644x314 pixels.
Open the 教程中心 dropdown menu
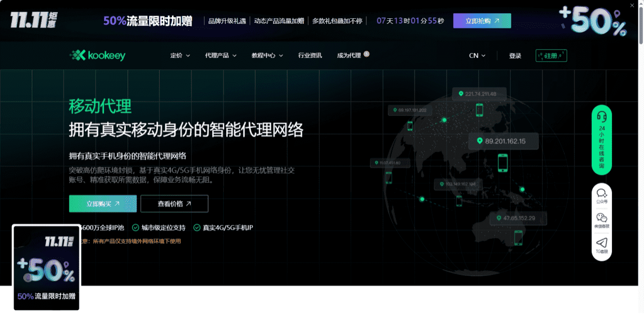point(267,55)
